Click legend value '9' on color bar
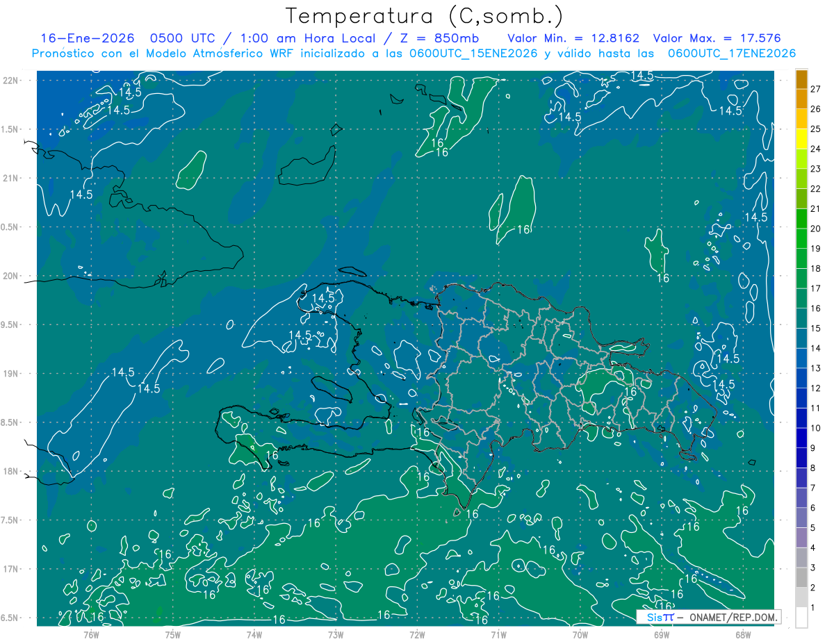Screen dimensions: 834x644 coord(812,448)
